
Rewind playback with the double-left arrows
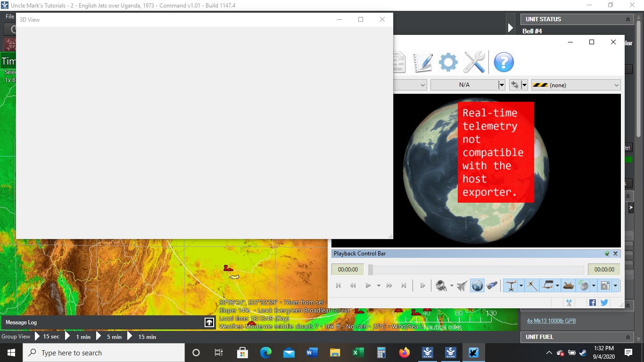click(x=353, y=286)
